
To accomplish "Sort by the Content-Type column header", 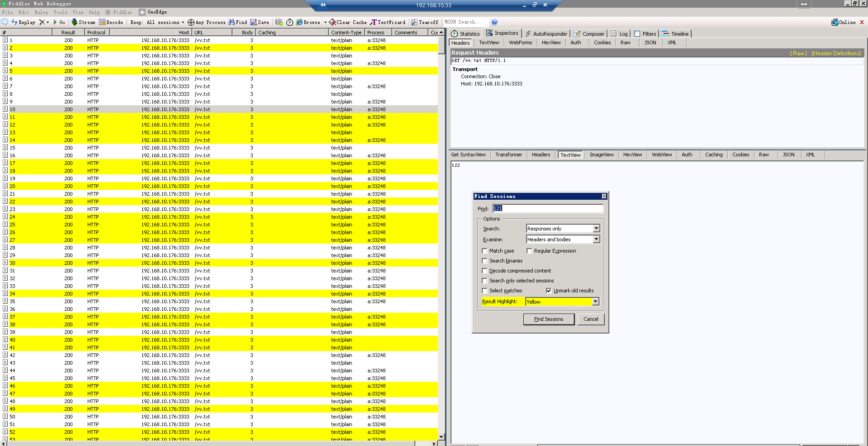I will point(346,33).
